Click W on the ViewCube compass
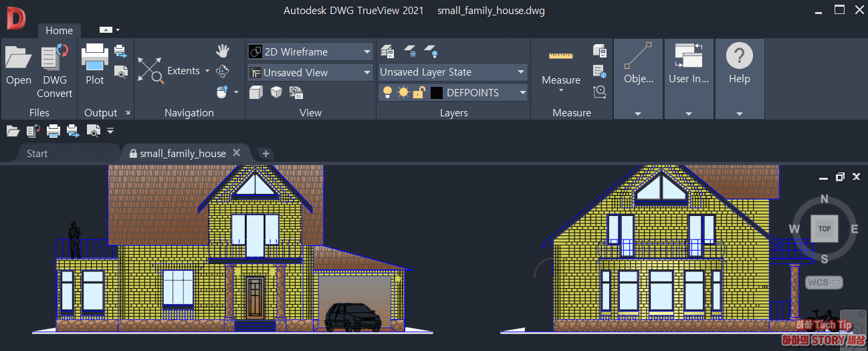 coord(794,229)
